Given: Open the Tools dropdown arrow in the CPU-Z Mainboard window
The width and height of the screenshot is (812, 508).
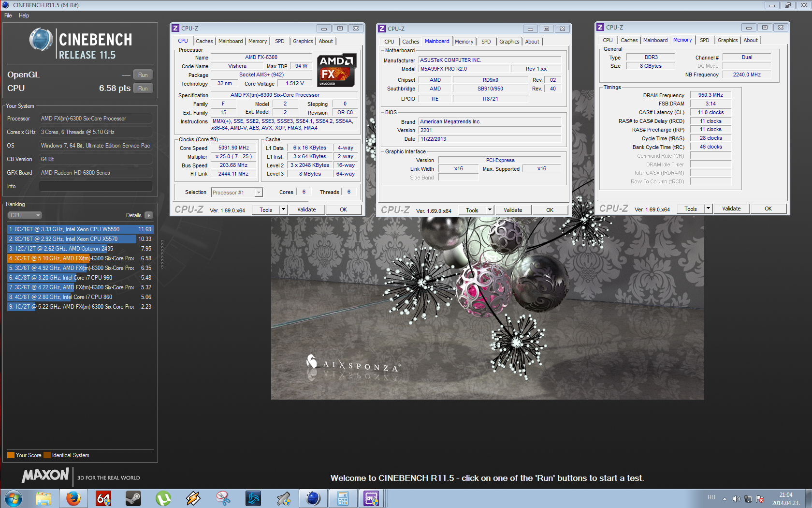Looking at the screenshot, I should (490, 210).
